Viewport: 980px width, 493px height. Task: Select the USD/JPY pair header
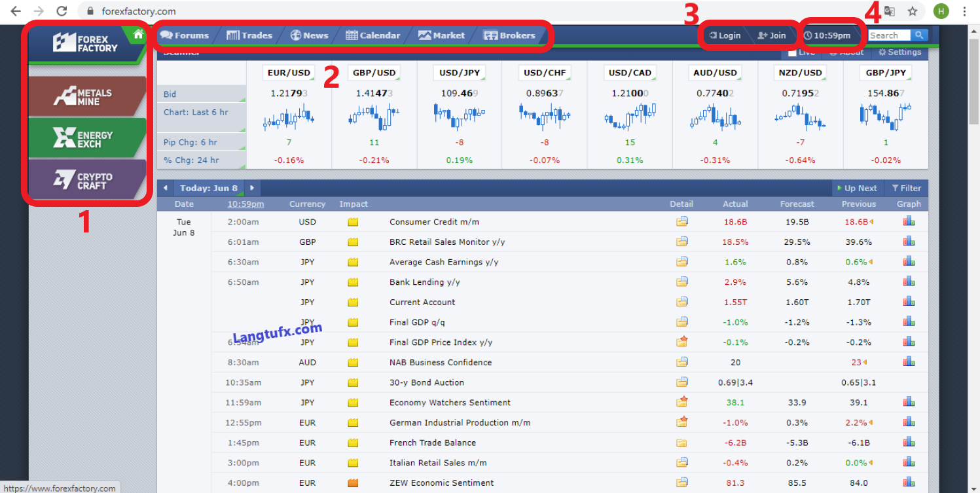click(x=460, y=73)
